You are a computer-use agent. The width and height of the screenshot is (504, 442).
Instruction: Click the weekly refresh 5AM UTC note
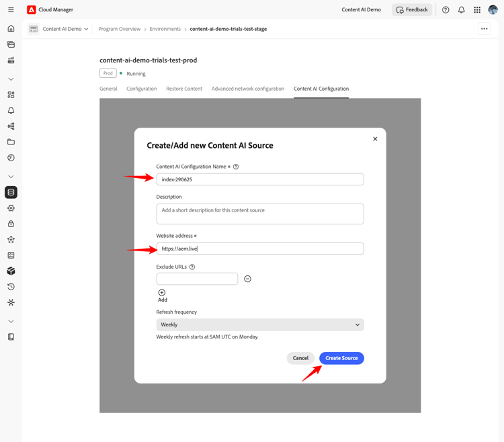(x=208, y=337)
